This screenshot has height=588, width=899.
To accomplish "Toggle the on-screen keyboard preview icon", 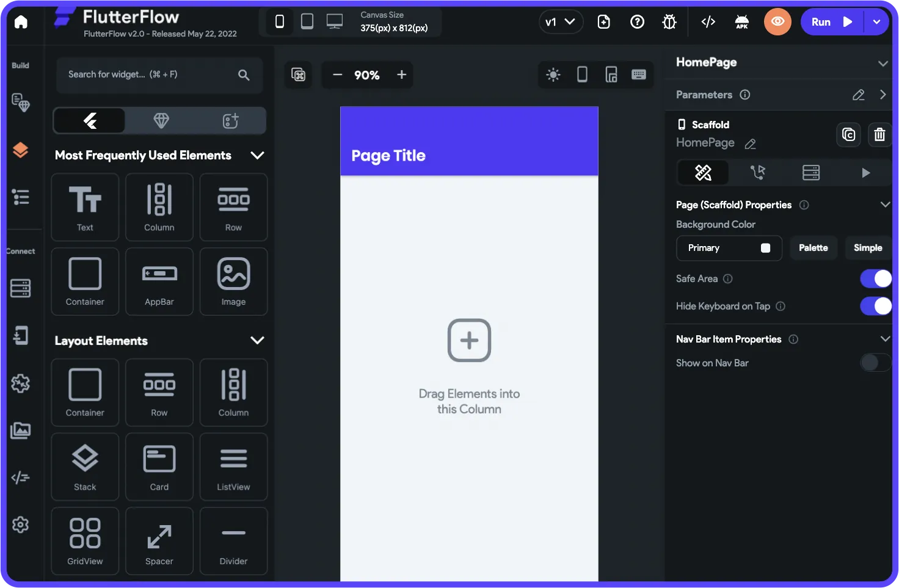I will 639,74.
